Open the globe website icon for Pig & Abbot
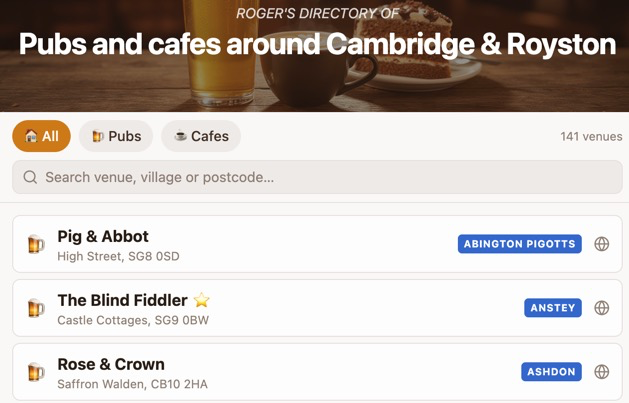The width and height of the screenshot is (629, 403). (601, 244)
